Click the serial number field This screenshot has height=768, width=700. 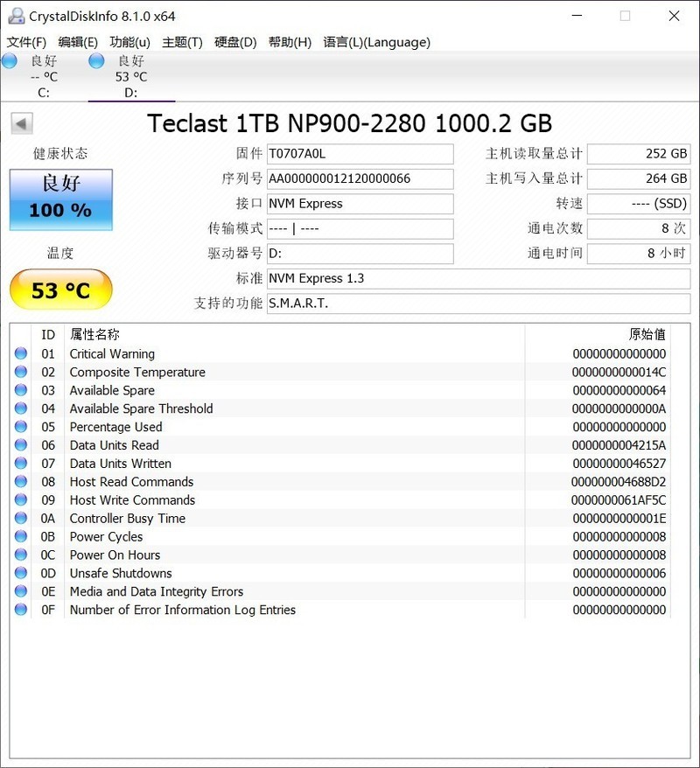click(360, 178)
